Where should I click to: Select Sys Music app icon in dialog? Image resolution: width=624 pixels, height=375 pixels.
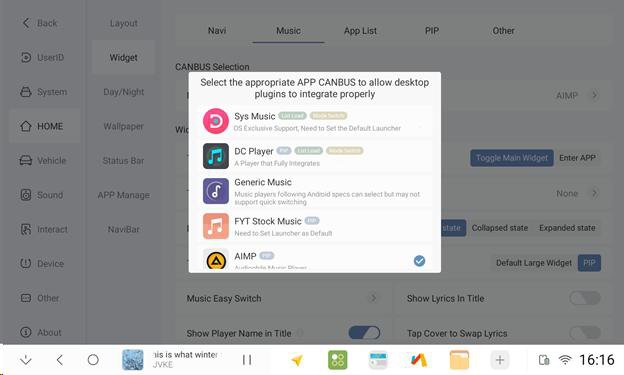(215, 121)
